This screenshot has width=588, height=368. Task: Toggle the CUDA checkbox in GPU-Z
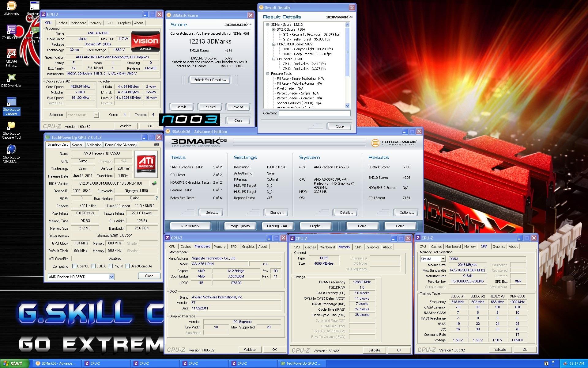(94, 266)
